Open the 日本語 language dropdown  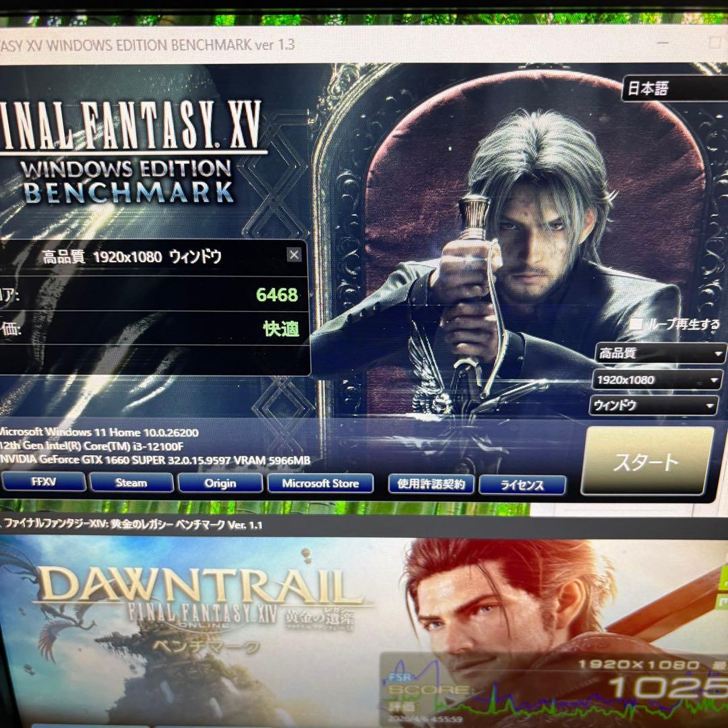(674, 88)
